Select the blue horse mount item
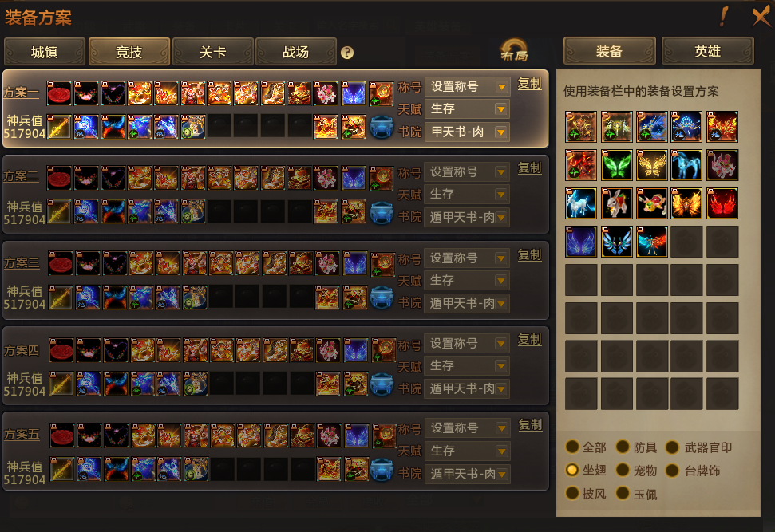The image size is (775, 532). [x=686, y=165]
